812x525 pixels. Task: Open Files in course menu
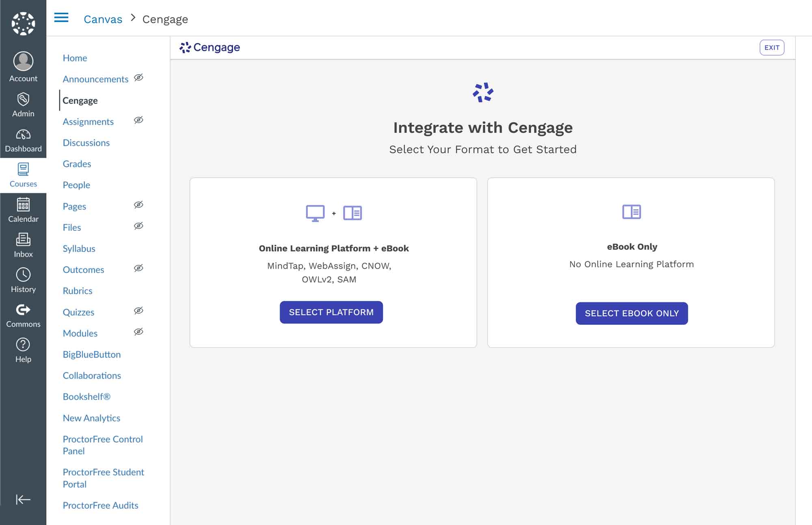click(x=72, y=228)
